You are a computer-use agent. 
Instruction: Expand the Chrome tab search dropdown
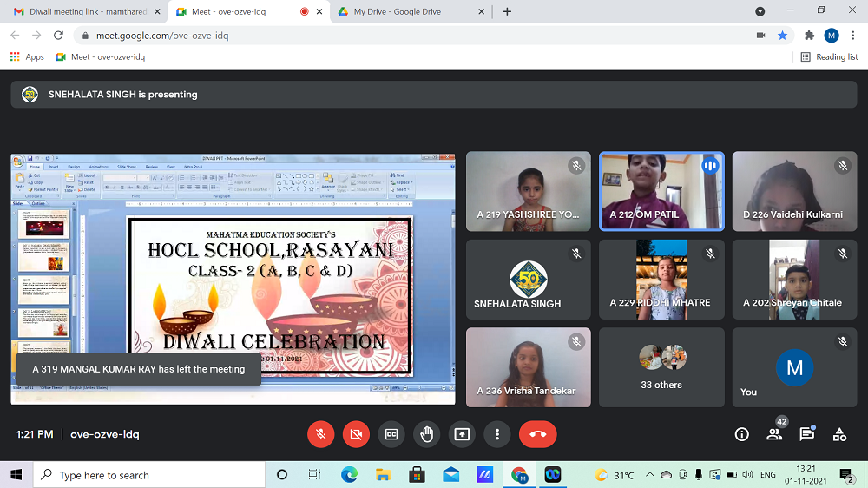[759, 11]
